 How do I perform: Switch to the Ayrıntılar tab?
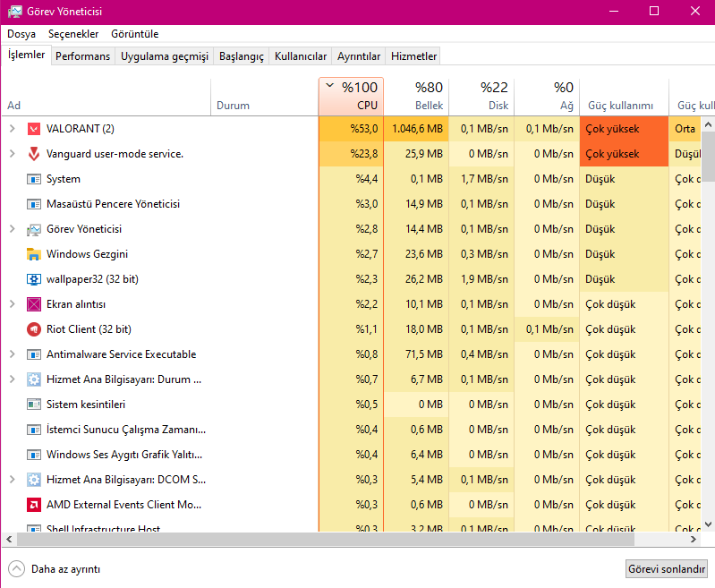pyautogui.click(x=359, y=56)
